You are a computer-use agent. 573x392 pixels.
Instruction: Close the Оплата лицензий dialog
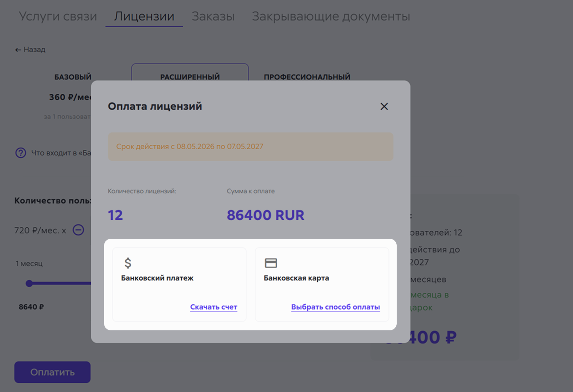384,107
